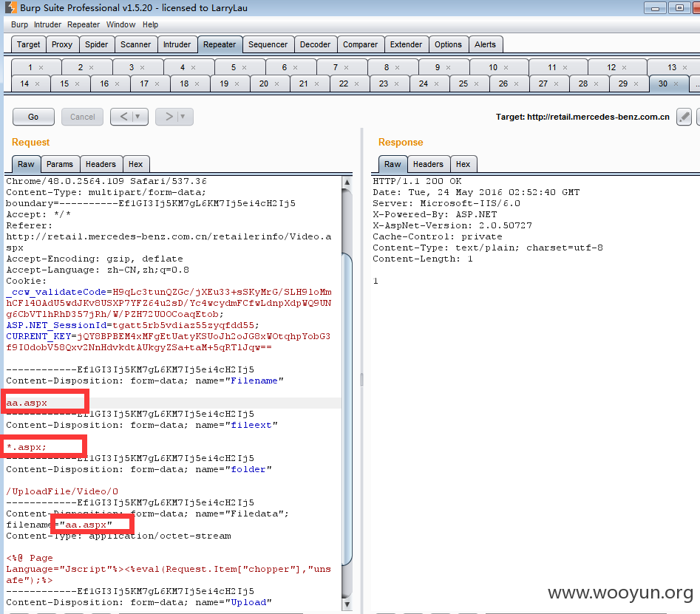Close repeater tab 26
Image resolution: width=700 pixels, height=614 pixels.
click(516, 84)
